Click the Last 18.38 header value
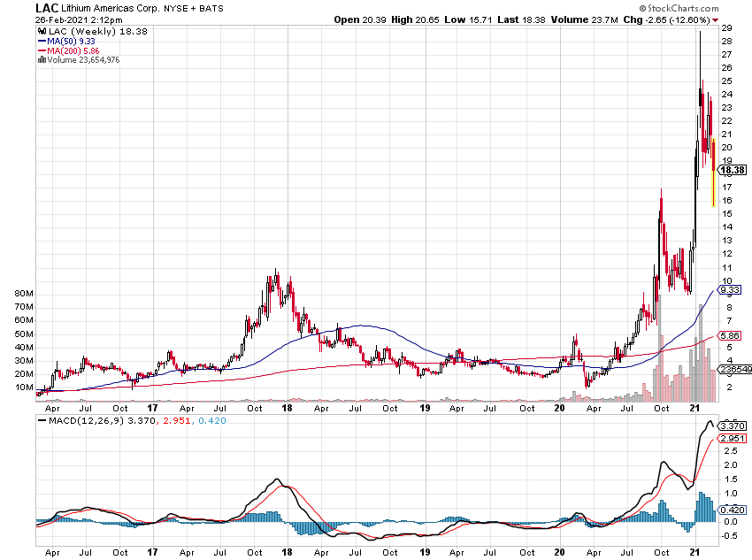Viewport: 752px width, 560px height. coord(521,19)
